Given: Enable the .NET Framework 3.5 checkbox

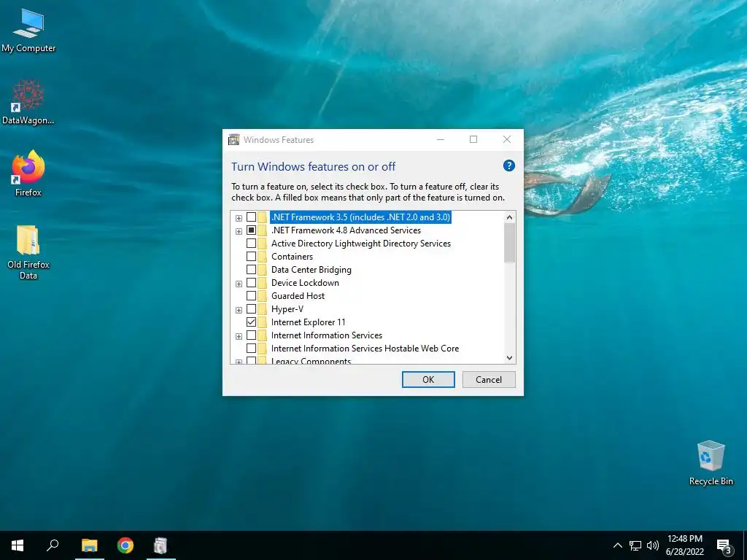Looking at the screenshot, I should click(x=251, y=217).
